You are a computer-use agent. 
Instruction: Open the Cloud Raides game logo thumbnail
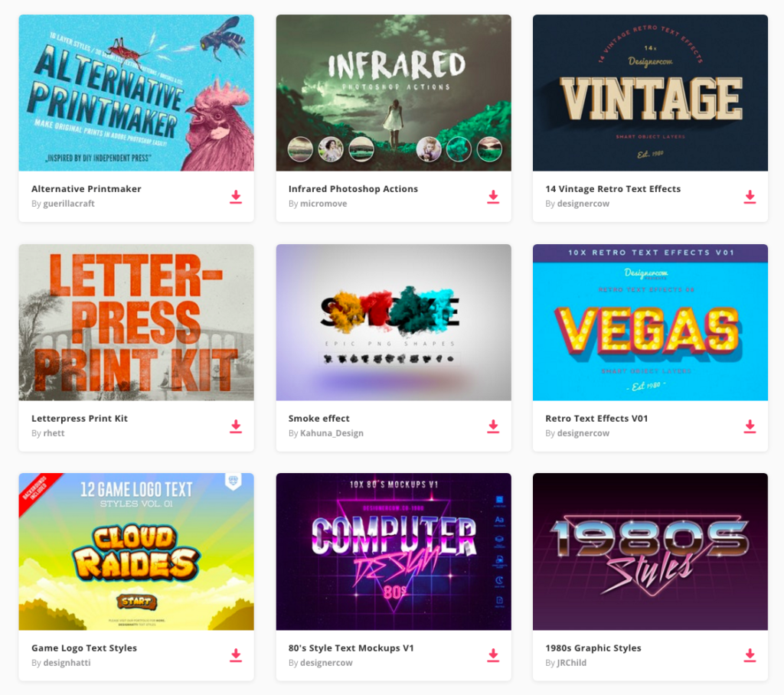pos(136,552)
